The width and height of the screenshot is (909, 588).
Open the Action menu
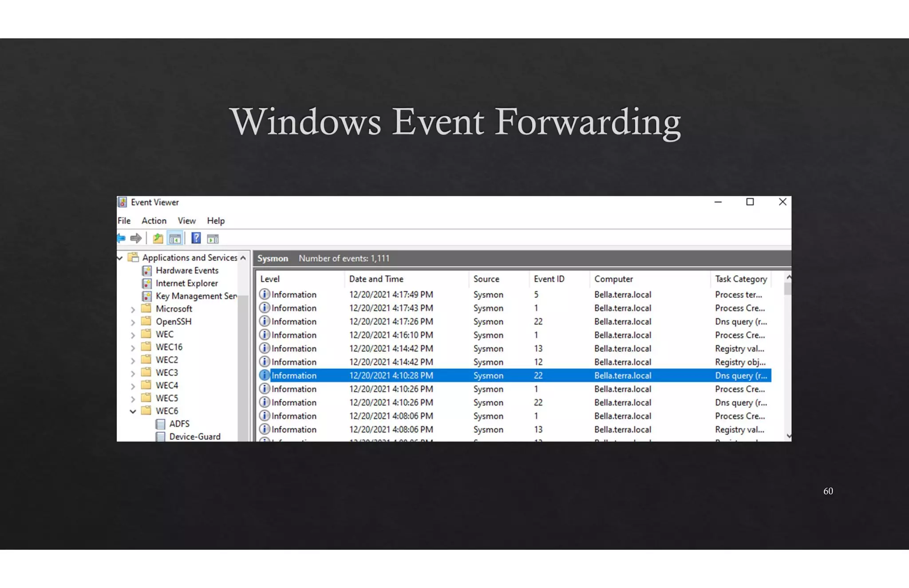[x=154, y=221]
